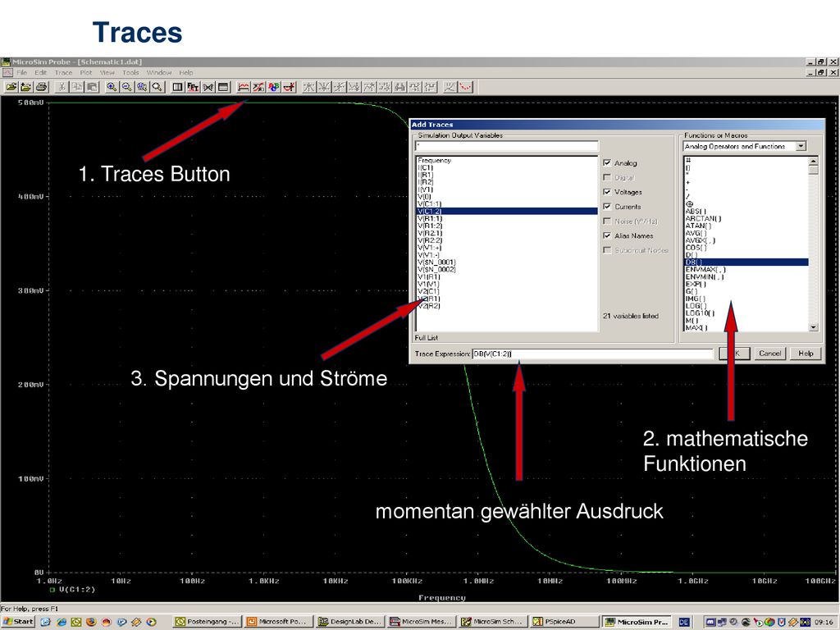
Task: Click the Zoom Area magnifier icon
Action: (x=142, y=87)
